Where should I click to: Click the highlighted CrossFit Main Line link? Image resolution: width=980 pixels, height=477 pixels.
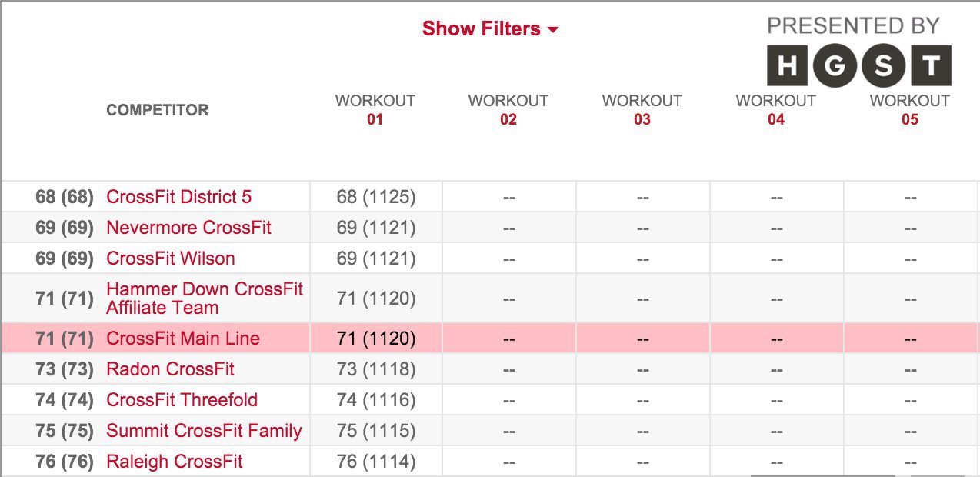[183, 339]
